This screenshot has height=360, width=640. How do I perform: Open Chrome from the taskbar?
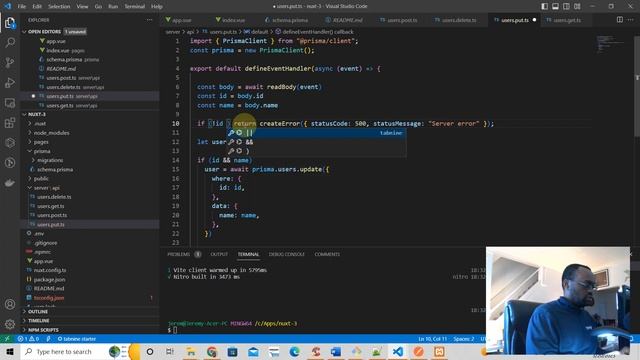click(212, 351)
